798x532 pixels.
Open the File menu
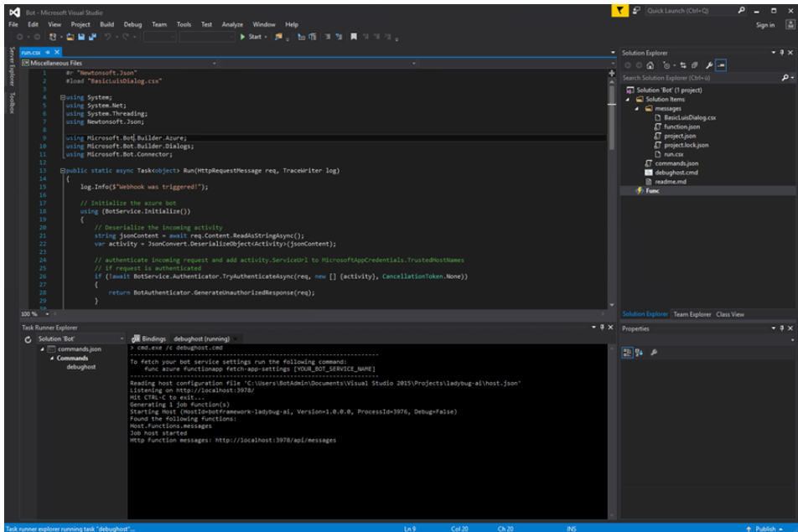(x=13, y=24)
